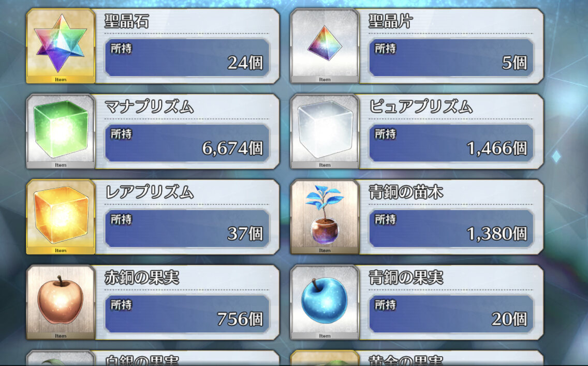Tap the rainbow star 聖晶石 icon
Screen dimensions: 588x366
(x=61, y=45)
